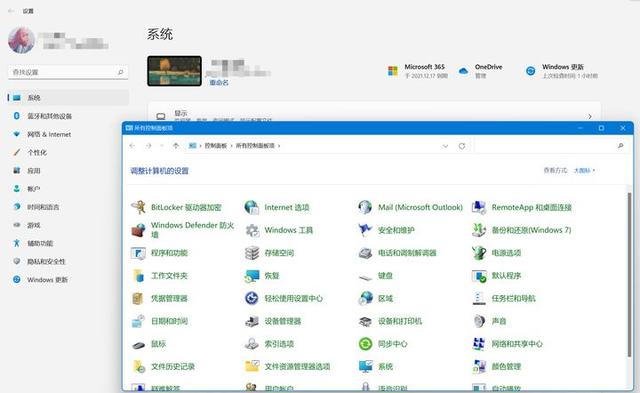Image resolution: width=640 pixels, height=393 pixels.
Task: Open 程序和功能 item
Action: point(159,253)
